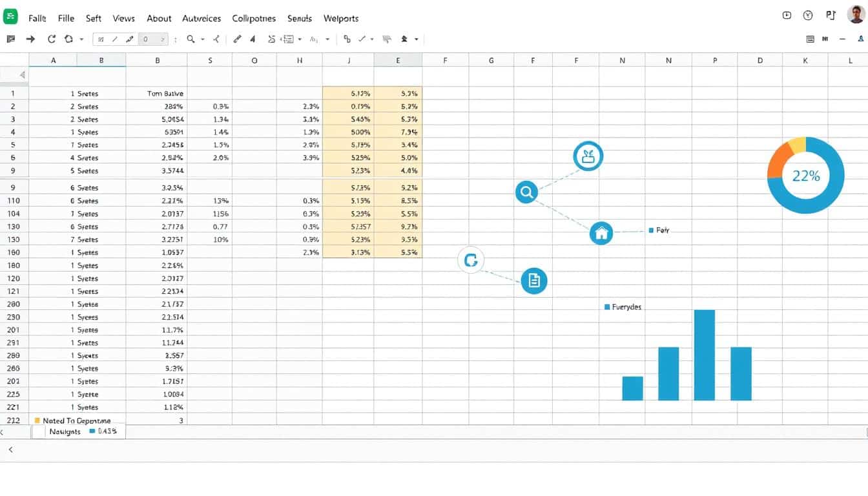The width and height of the screenshot is (868, 496).
Task: Open dropdown arrow next to text size
Action: tap(328, 39)
